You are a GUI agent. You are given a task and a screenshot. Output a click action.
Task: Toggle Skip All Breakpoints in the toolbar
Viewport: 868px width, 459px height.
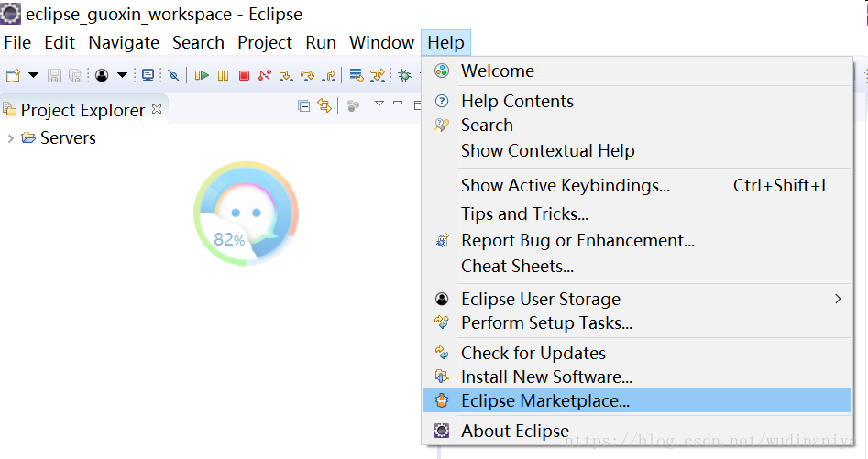pyautogui.click(x=173, y=75)
